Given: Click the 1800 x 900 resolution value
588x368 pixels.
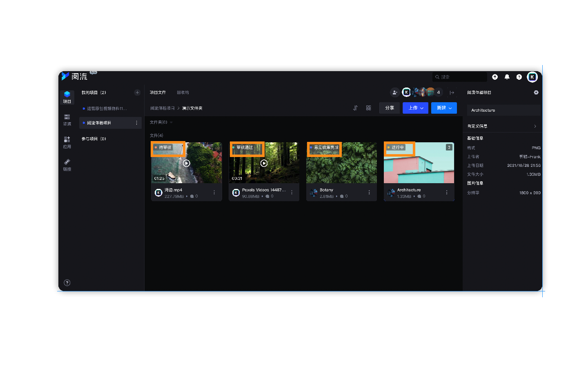Looking at the screenshot, I should pos(530,193).
